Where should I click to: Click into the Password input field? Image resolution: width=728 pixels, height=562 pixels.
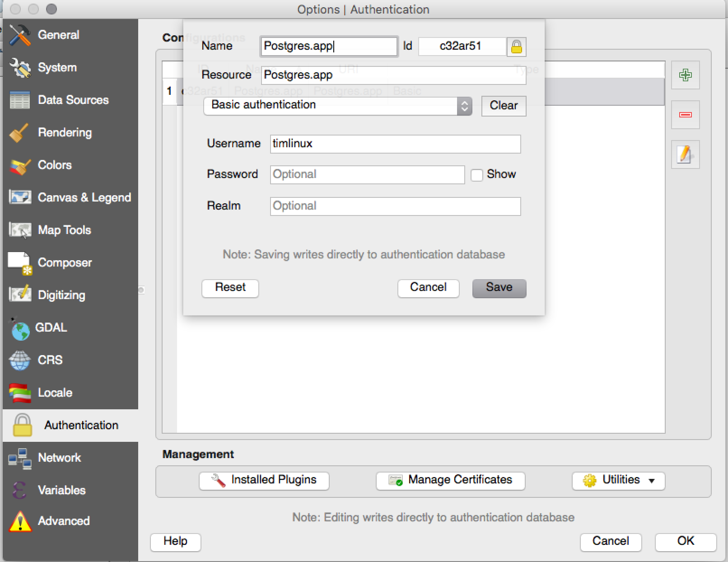pyautogui.click(x=367, y=175)
